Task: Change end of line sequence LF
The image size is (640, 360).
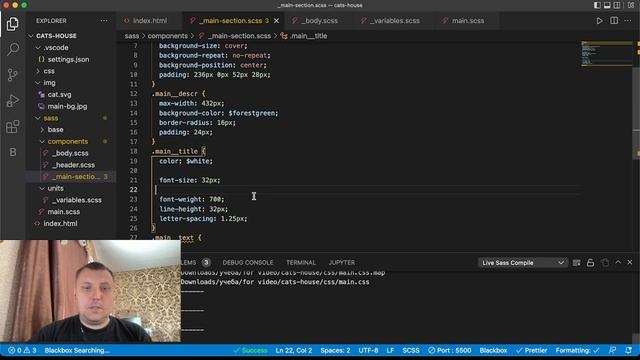Action: tap(390, 351)
